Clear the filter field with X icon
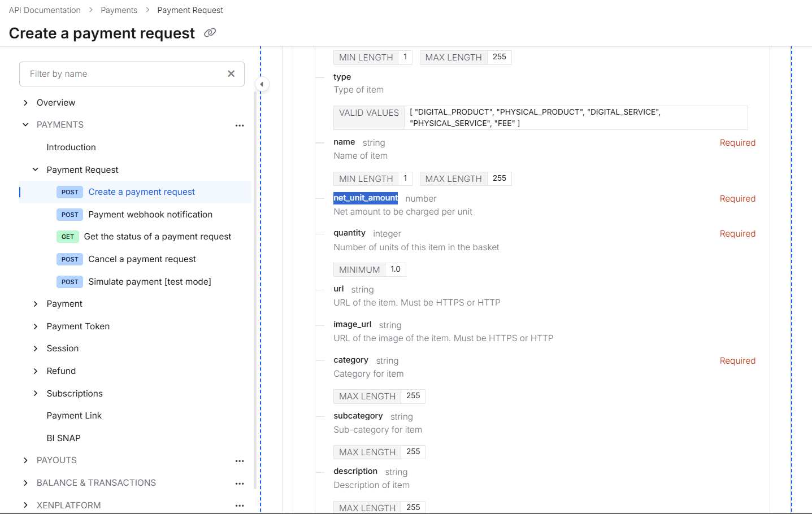Screen dimensions: 812x514 point(231,74)
